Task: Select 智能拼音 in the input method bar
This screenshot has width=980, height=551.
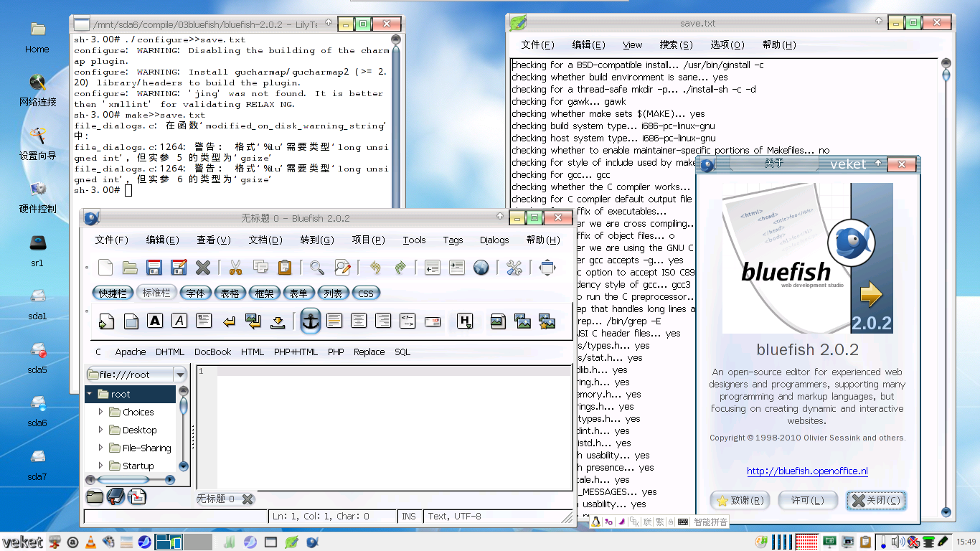Action: [x=710, y=522]
